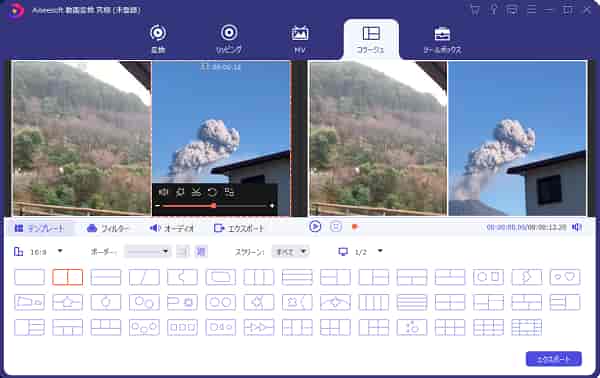
Task: Select the arrow-shaped layout template
Action: click(259, 327)
